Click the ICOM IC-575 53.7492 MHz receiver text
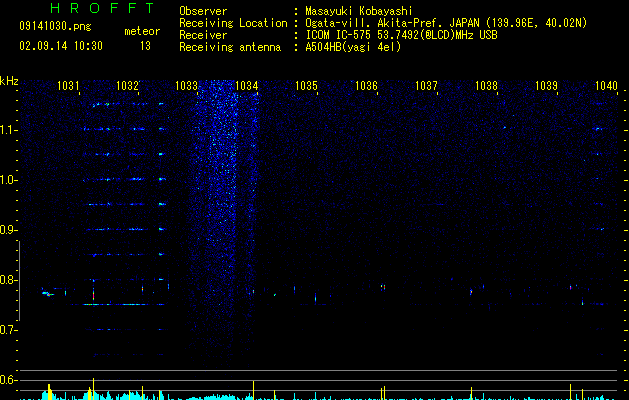629x400 pixels. (x=401, y=35)
